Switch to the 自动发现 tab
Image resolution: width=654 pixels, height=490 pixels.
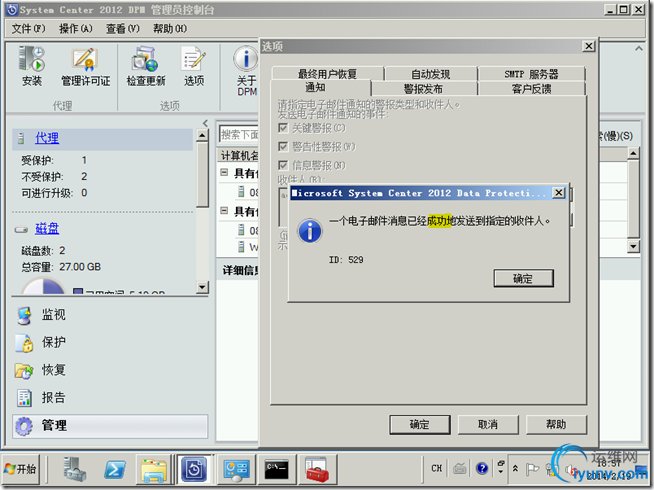430,74
